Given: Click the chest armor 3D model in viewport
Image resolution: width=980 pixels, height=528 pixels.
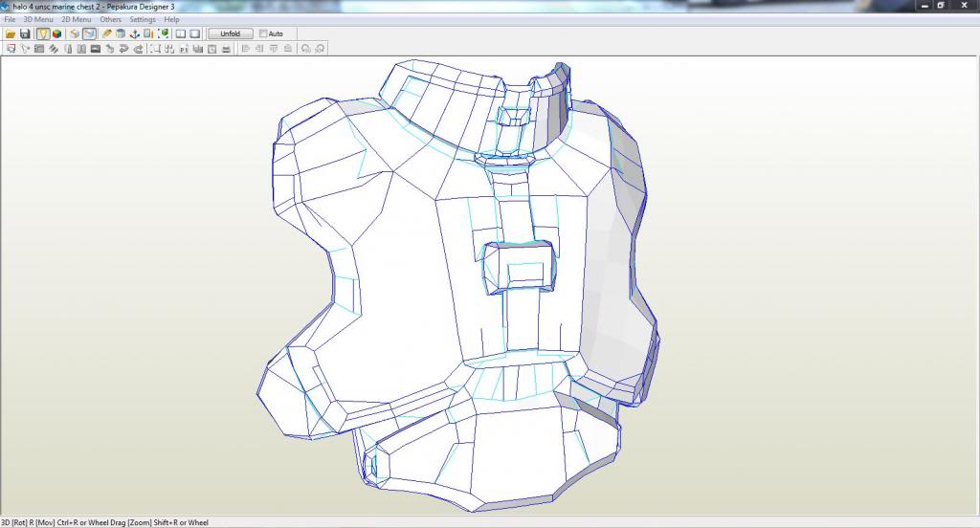Looking at the screenshot, I should tap(458, 286).
